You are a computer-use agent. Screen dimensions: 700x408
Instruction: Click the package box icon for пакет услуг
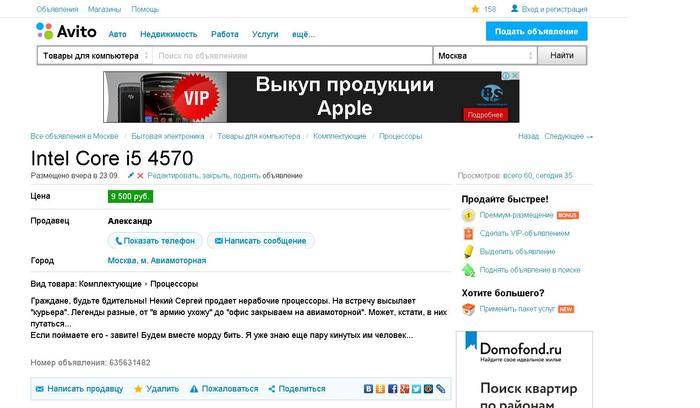(468, 309)
